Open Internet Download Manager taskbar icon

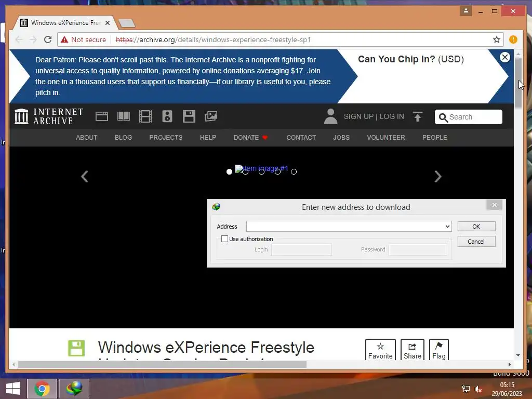point(74,389)
